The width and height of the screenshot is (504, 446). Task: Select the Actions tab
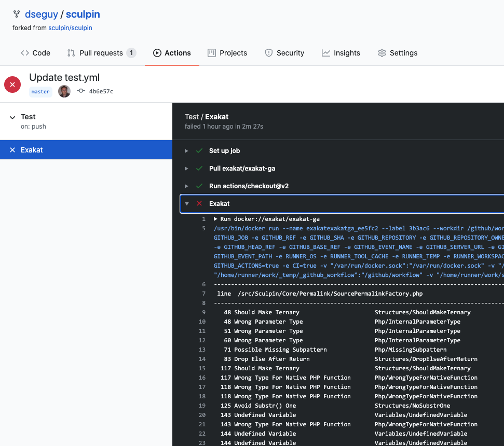(172, 53)
